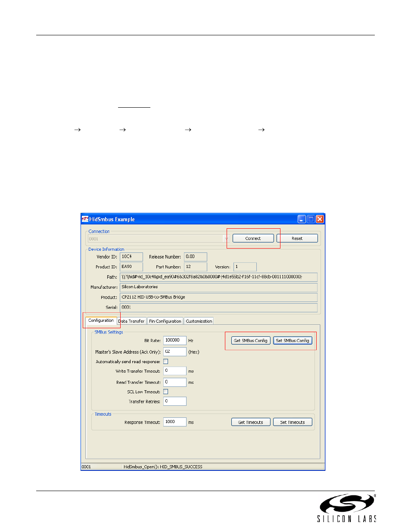Click the Device Information group label
Viewport: 411px width, 532px height.
(106, 249)
